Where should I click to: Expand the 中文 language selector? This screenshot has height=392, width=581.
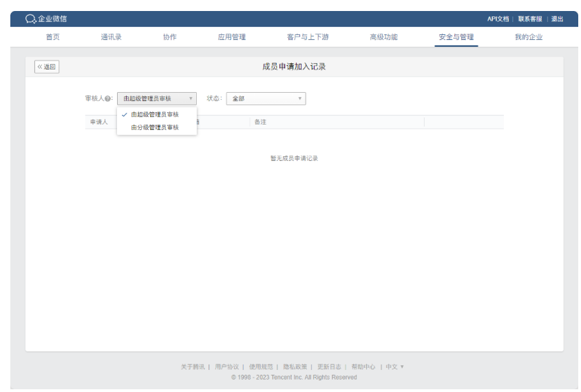[x=394, y=367]
